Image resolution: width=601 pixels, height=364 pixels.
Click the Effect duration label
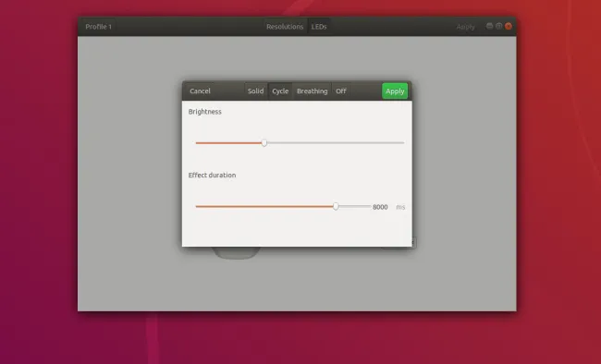click(212, 176)
